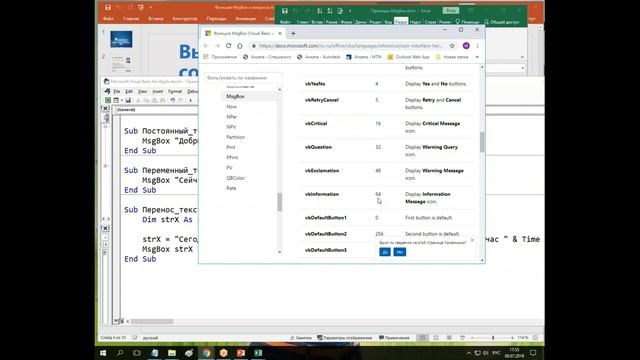Click filter by title search field
Viewport: 640px width, 360px height.
[x=243, y=78]
